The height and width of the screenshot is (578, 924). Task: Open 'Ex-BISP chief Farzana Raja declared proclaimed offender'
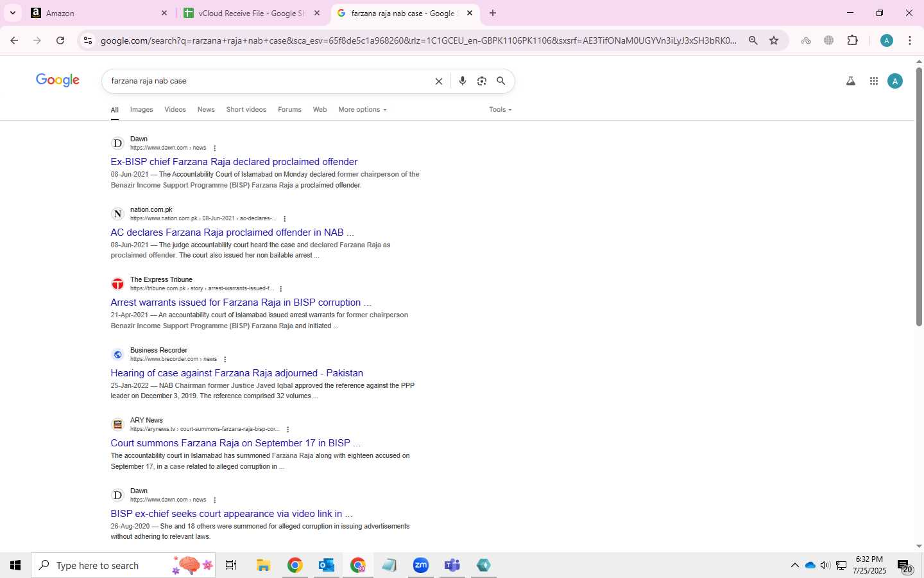(x=234, y=162)
